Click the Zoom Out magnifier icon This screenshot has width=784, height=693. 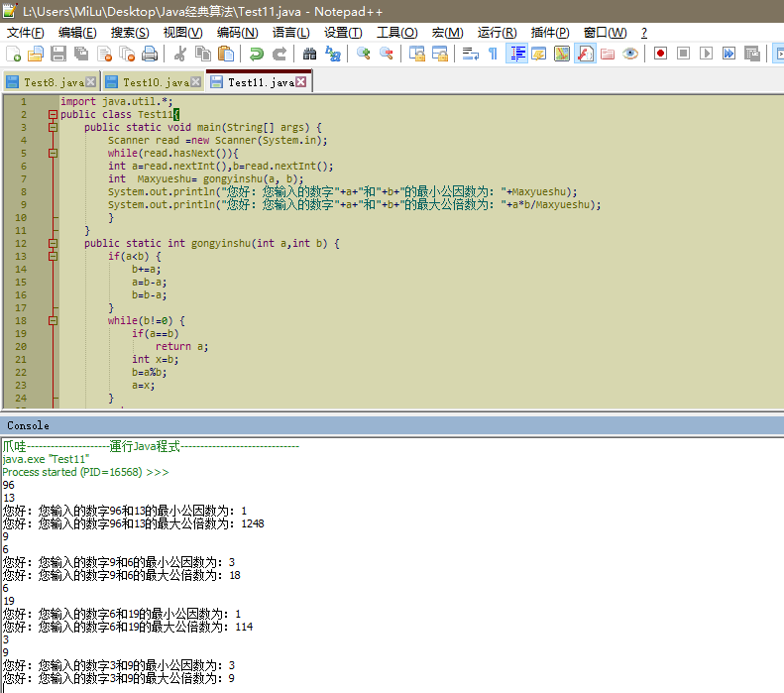[386, 54]
